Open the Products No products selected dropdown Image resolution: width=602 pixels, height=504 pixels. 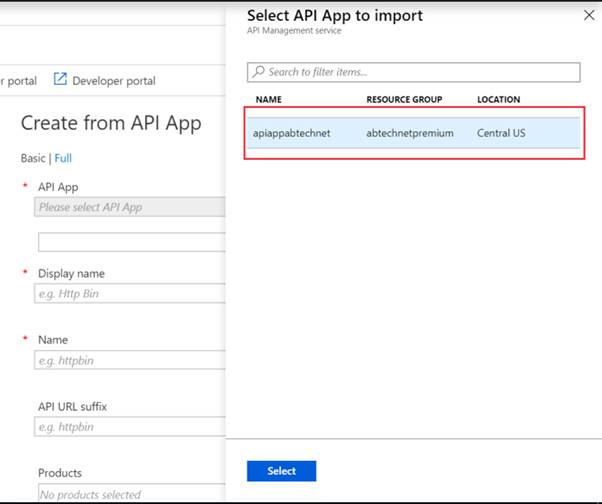pos(132,493)
